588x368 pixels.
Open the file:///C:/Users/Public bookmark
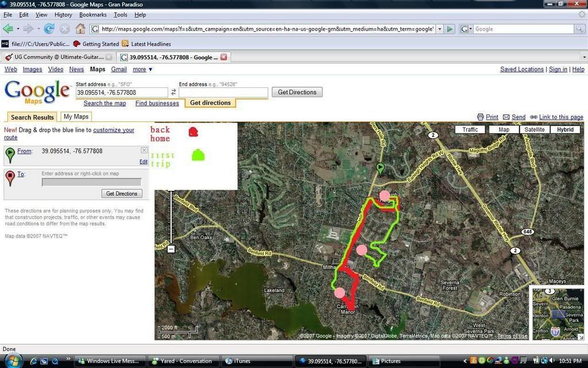tap(36, 44)
